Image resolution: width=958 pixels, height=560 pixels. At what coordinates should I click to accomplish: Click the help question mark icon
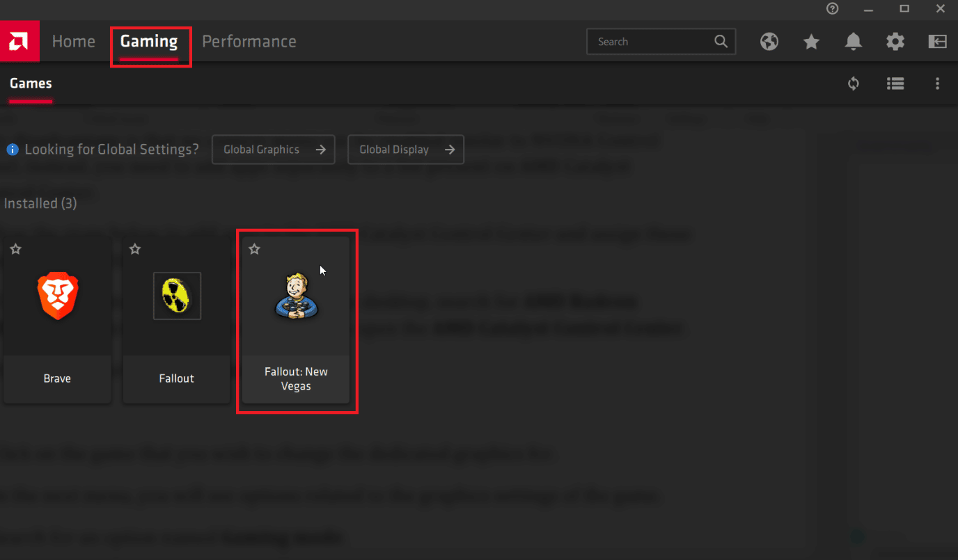pyautogui.click(x=833, y=8)
